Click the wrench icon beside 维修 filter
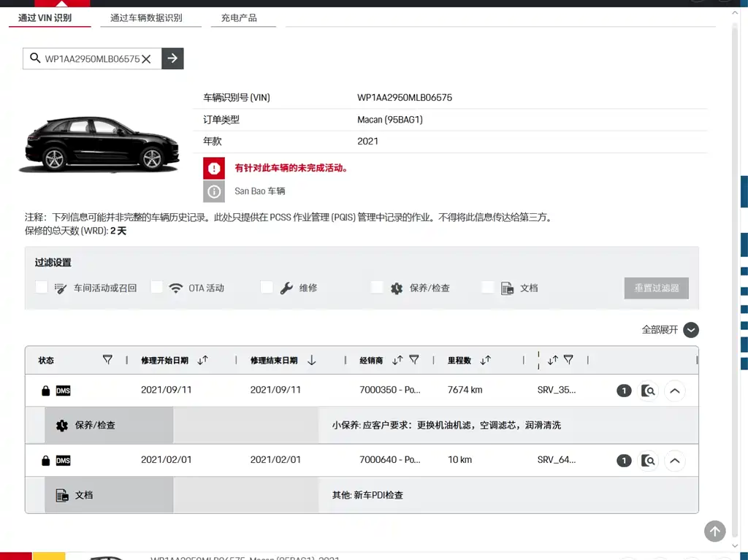This screenshot has width=748, height=560. click(x=286, y=288)
